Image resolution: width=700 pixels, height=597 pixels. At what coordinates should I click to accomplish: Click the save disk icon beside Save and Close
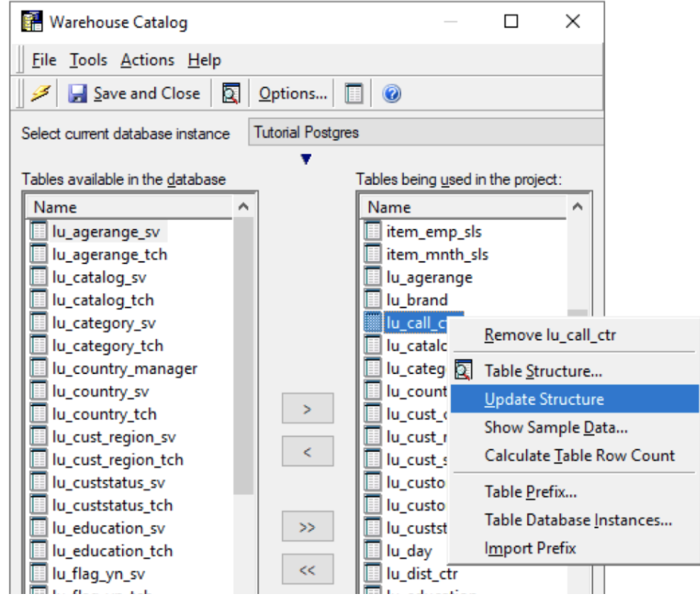[79, 93]
